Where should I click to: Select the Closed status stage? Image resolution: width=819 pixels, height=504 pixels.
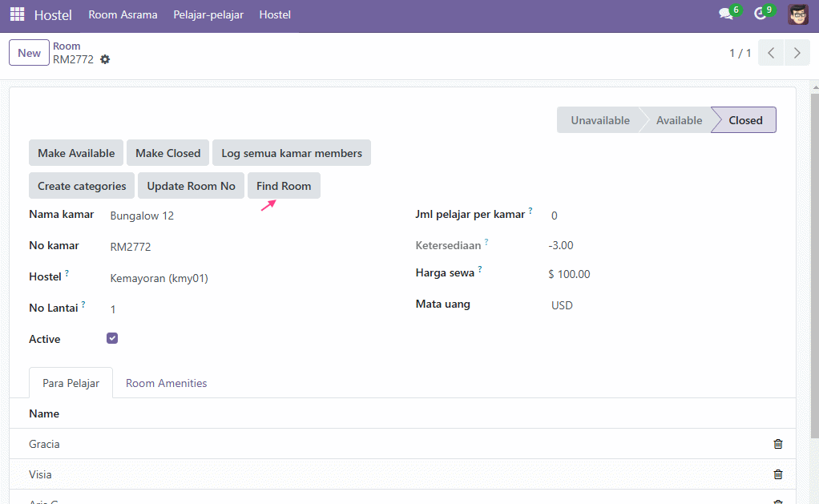744,120
